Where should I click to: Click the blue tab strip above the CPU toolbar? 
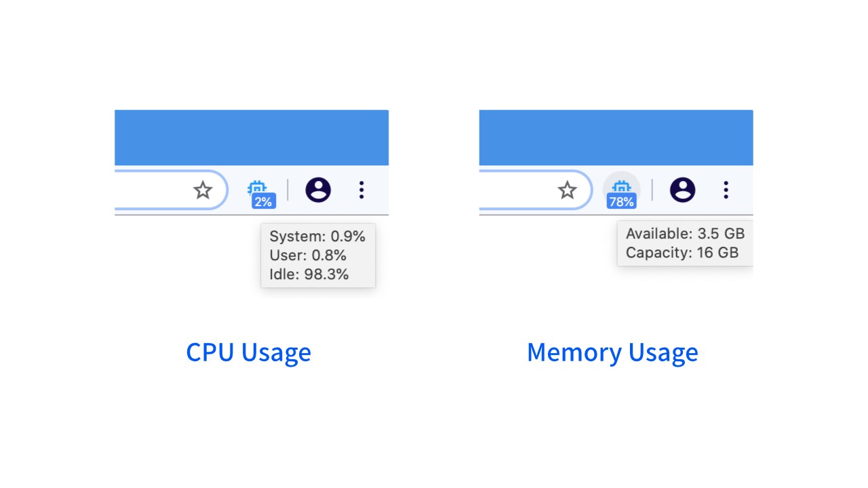point(251,138)
